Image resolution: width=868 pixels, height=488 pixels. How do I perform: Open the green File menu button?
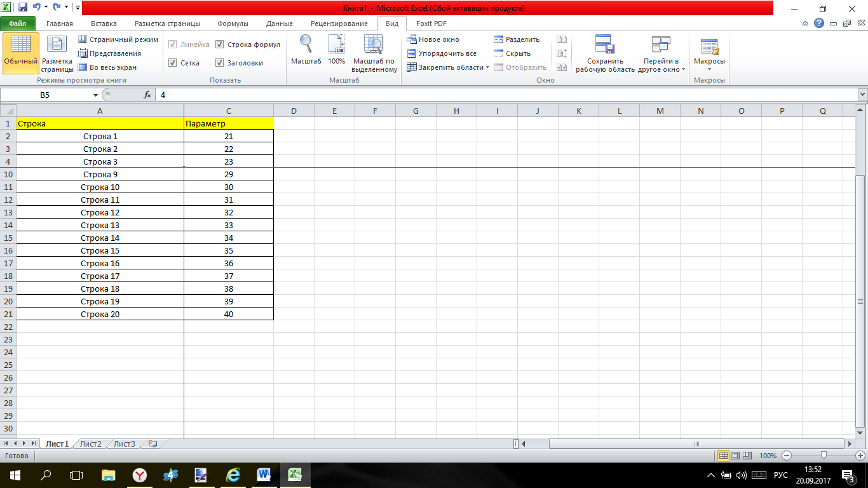18,24
